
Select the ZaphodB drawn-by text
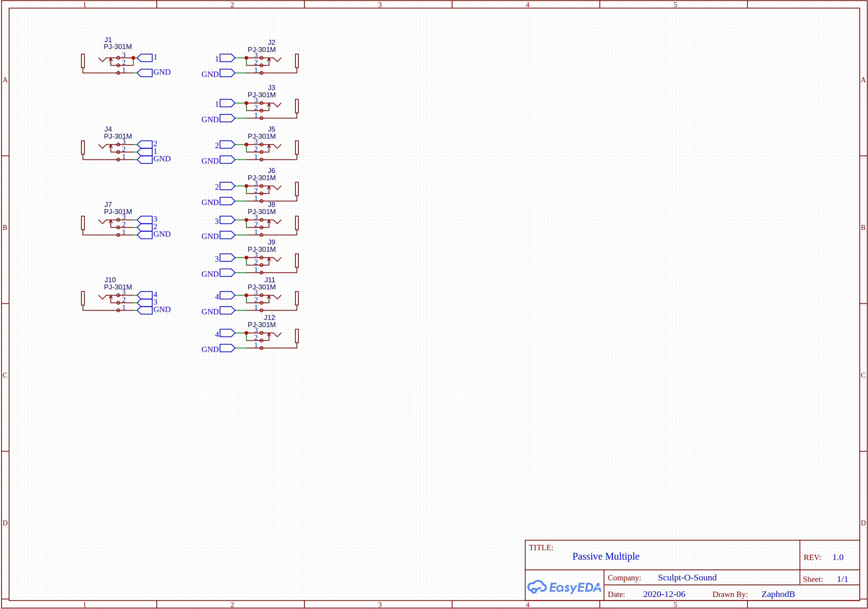[778, 594]
